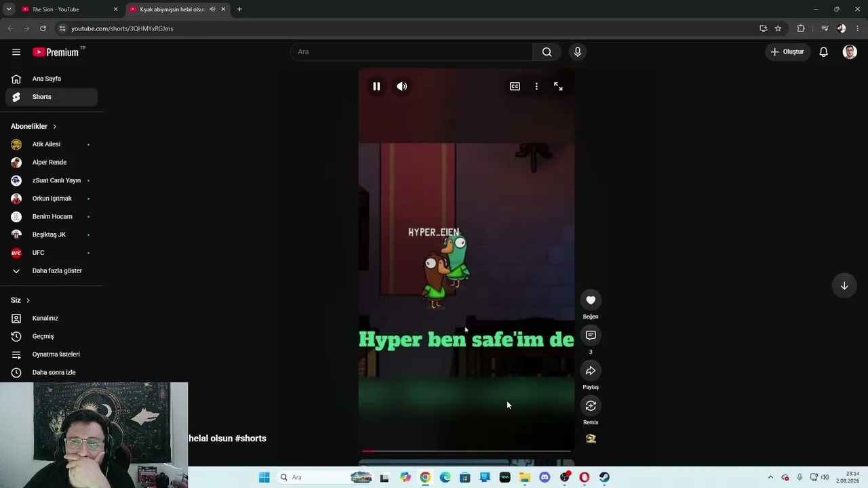The width and height of the screenshot is (868, 488).
Task: Open Atik Ailesi channel subscription
Action: pyautogui.click(x=52, y=144)
